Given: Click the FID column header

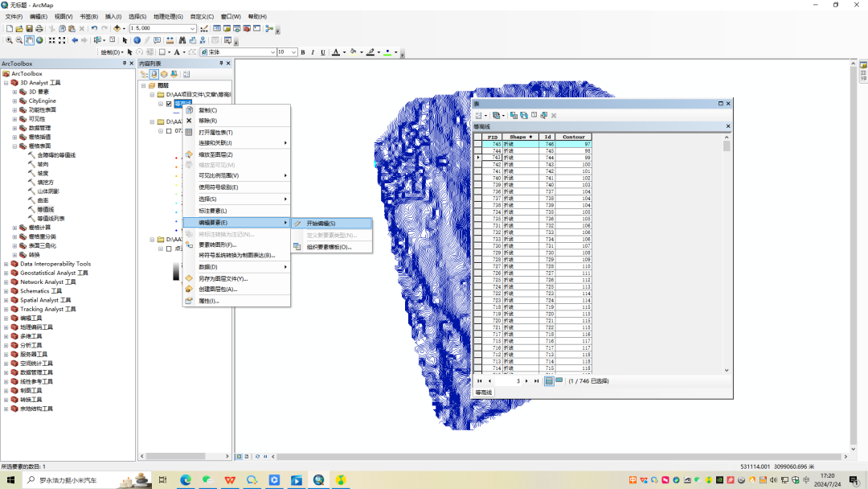Looking at the screenshot, I should click(492, 137).
